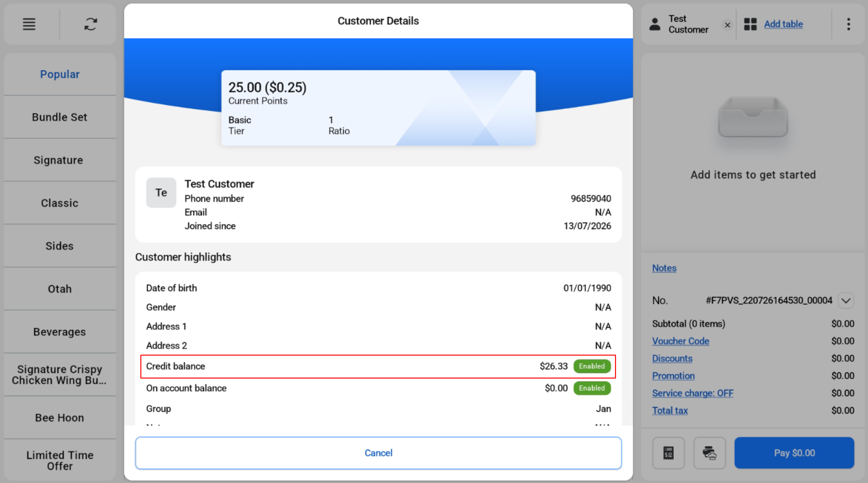Click the Pay $0.00 button
The image size is (868, 483).
pyautogui.click(x=794, y=453)
